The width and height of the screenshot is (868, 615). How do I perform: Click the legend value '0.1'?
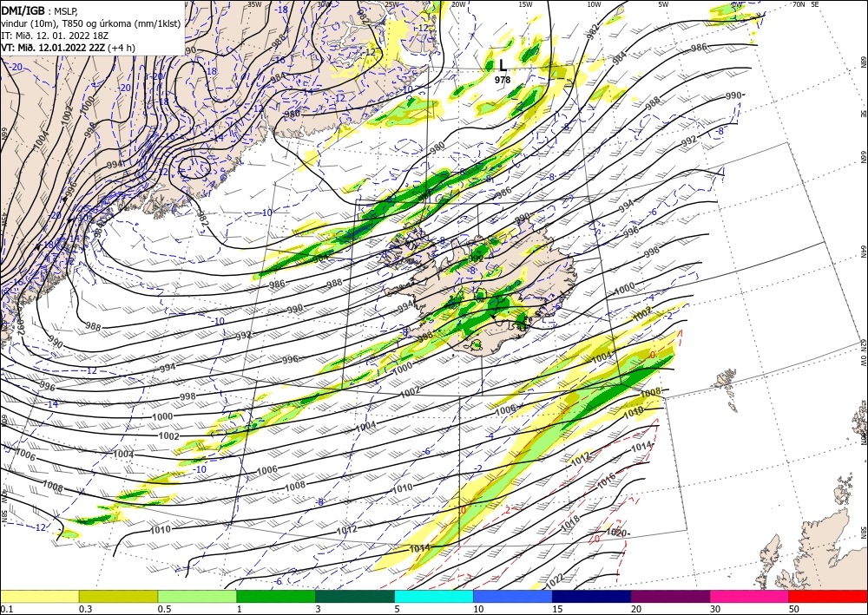tap(5, 608)
